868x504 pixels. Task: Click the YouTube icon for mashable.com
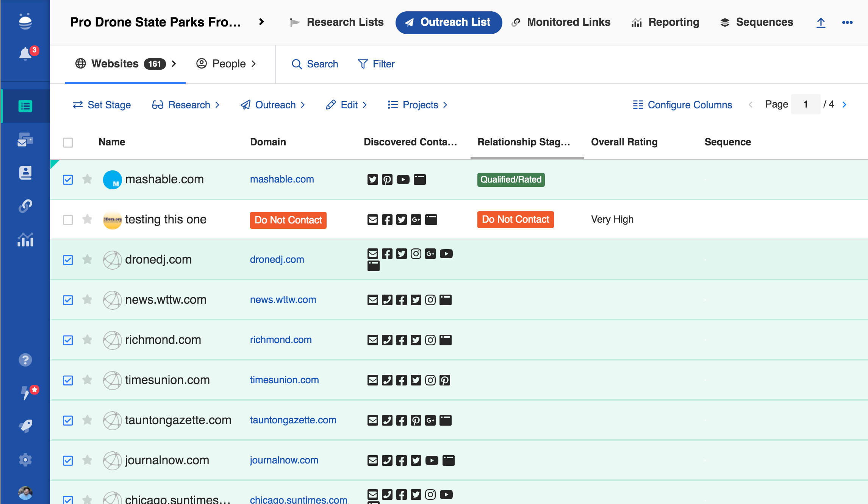click(403, 179)
